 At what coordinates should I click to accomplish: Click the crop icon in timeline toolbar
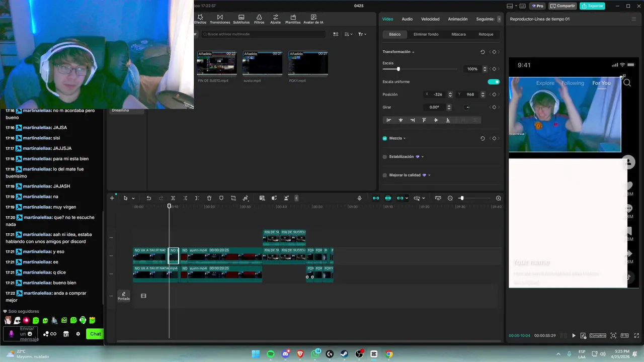click(233, 198)
